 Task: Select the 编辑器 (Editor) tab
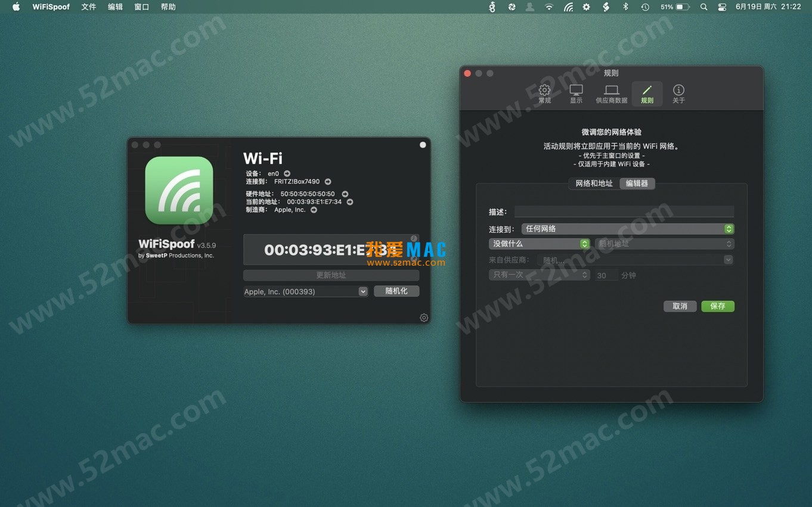637,183
